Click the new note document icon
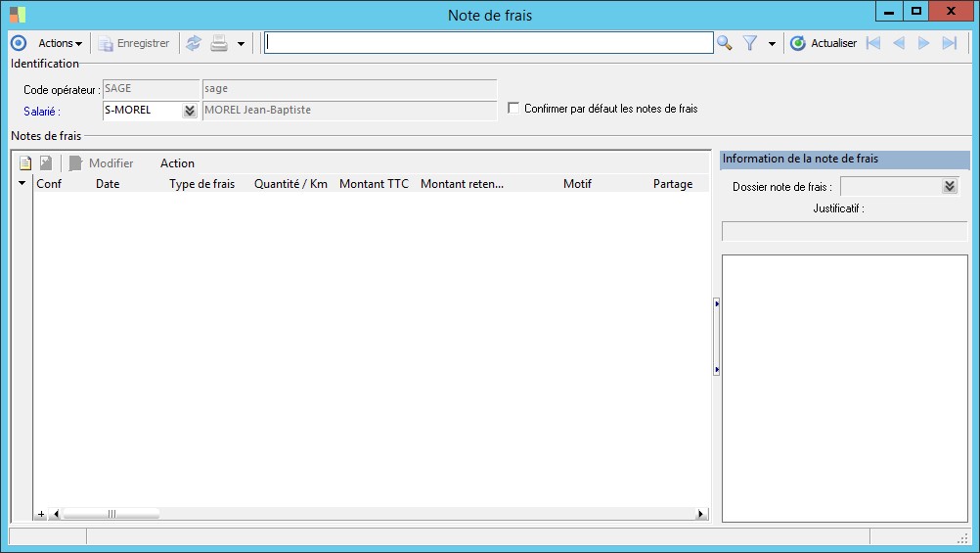 click(25, 163)
